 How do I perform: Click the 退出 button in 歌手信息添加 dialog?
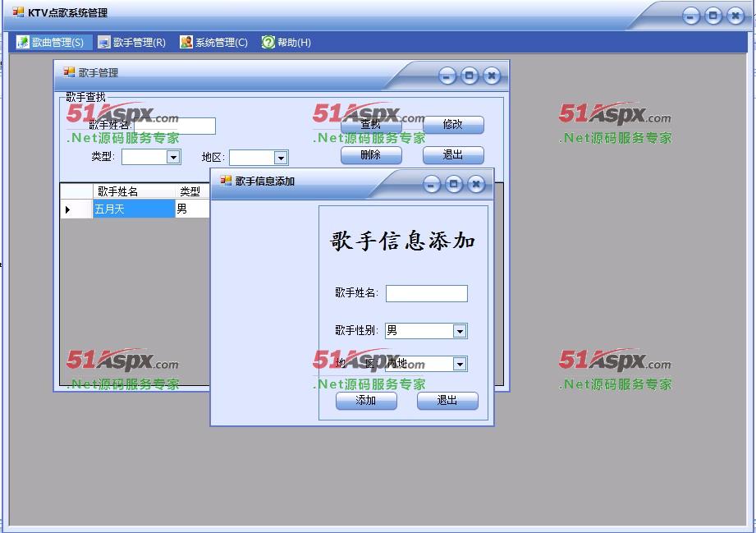(447, 400)
